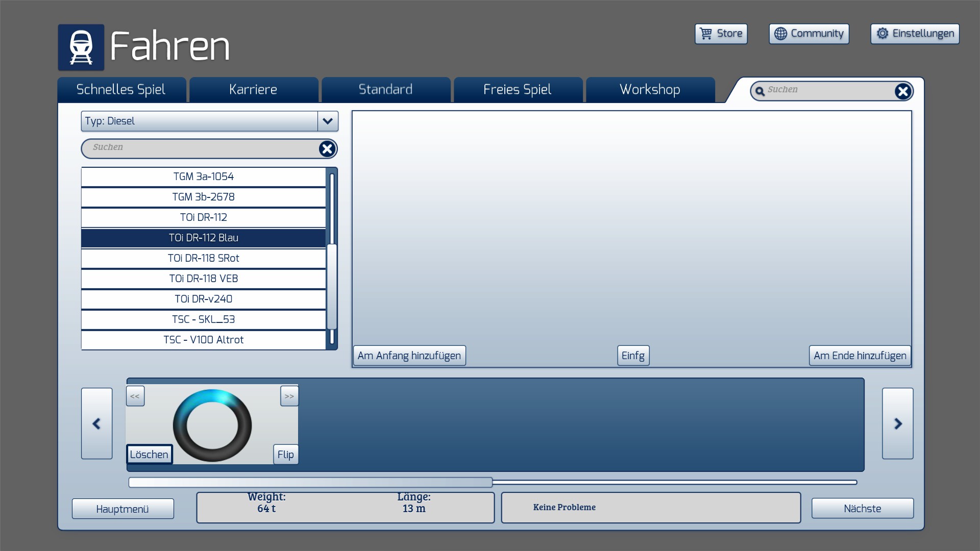Viewport: 980px width, 551px height.
Task: Clear the top-right search field with X
Action: [902, 91]
